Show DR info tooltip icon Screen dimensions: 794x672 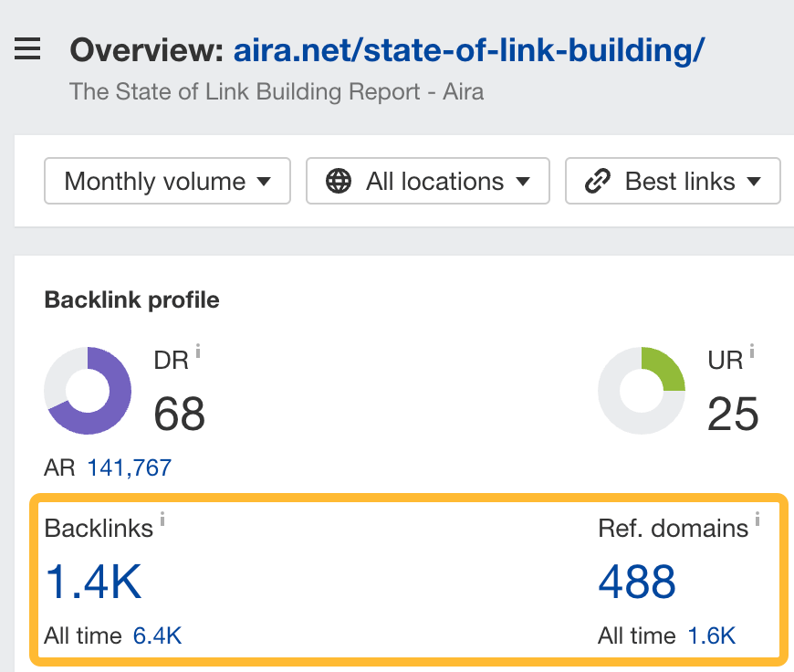pyautogui.click(x=198, y=351)
